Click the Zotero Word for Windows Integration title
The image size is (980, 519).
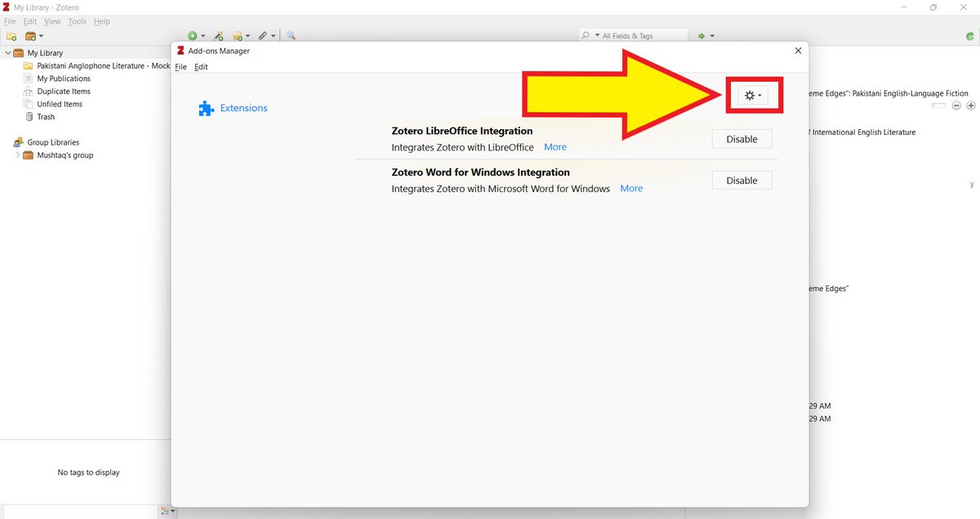(481, 172)
